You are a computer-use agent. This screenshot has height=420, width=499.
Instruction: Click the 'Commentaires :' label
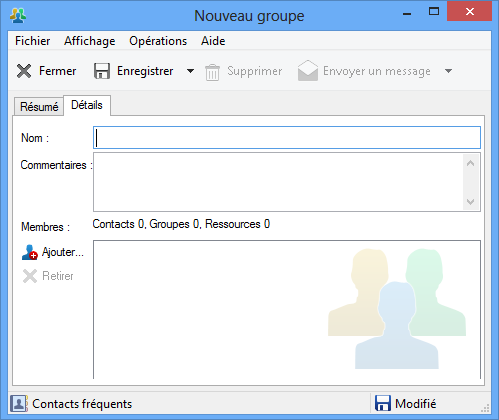coord(56,165)
